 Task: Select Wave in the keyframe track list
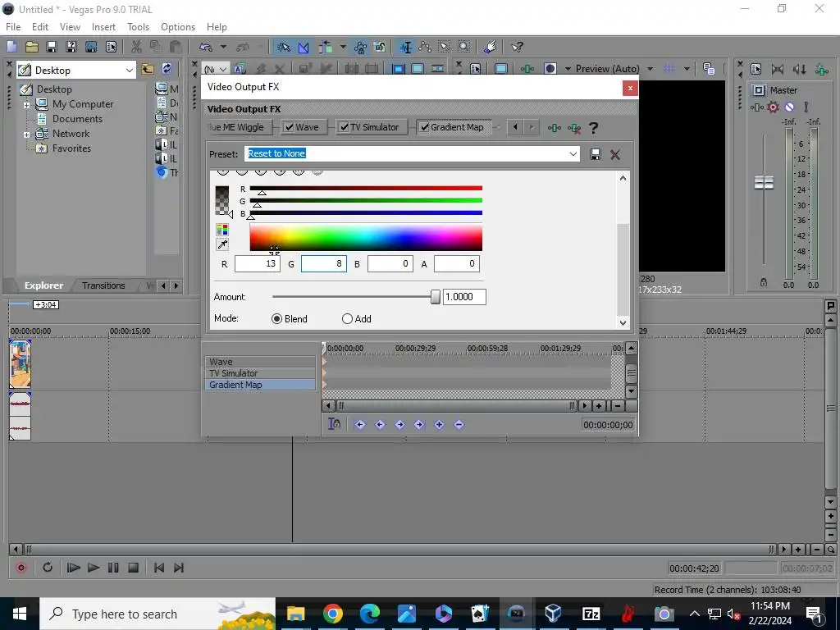260,362
